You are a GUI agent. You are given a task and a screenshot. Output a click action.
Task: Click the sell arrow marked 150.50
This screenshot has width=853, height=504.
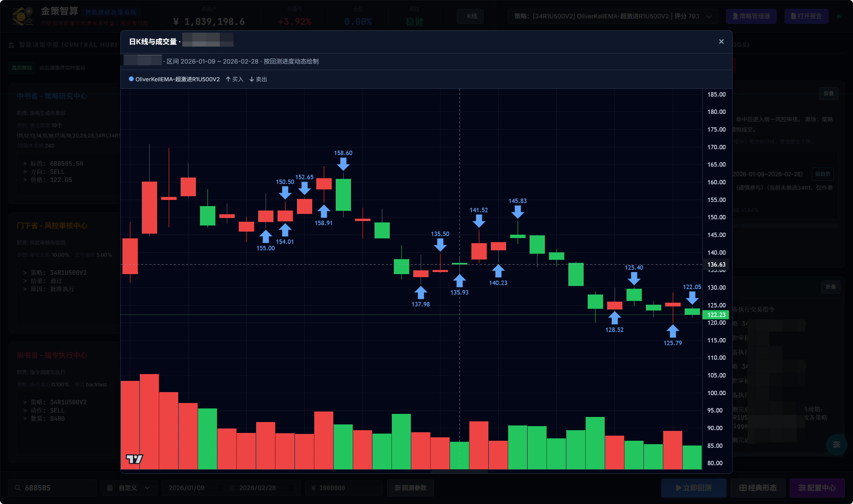point(285,193)
